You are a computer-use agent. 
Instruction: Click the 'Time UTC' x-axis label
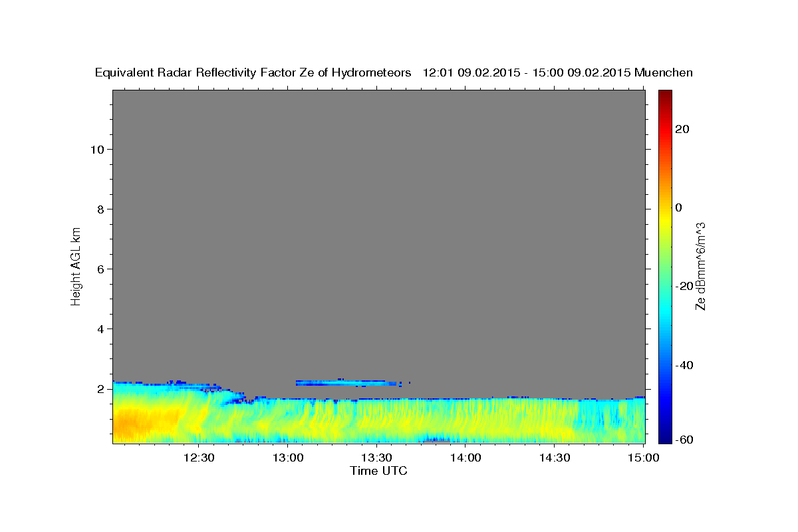tap(378, 471)
